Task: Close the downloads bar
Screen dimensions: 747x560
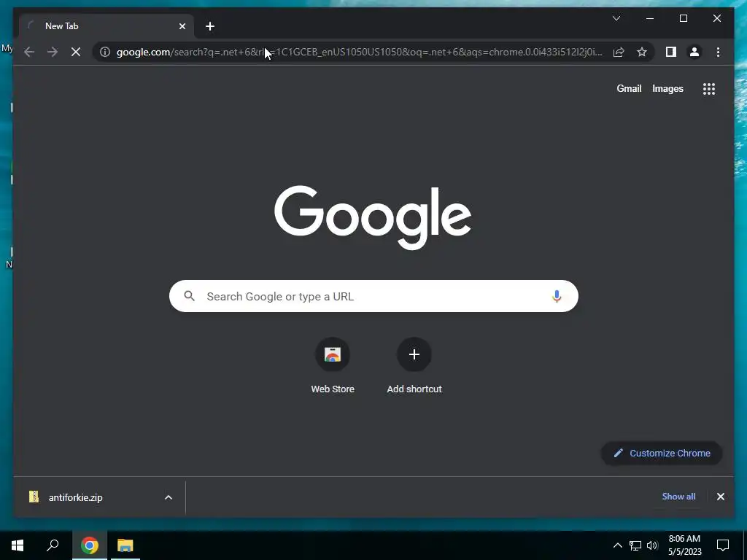Action: [x=720, y=497]
